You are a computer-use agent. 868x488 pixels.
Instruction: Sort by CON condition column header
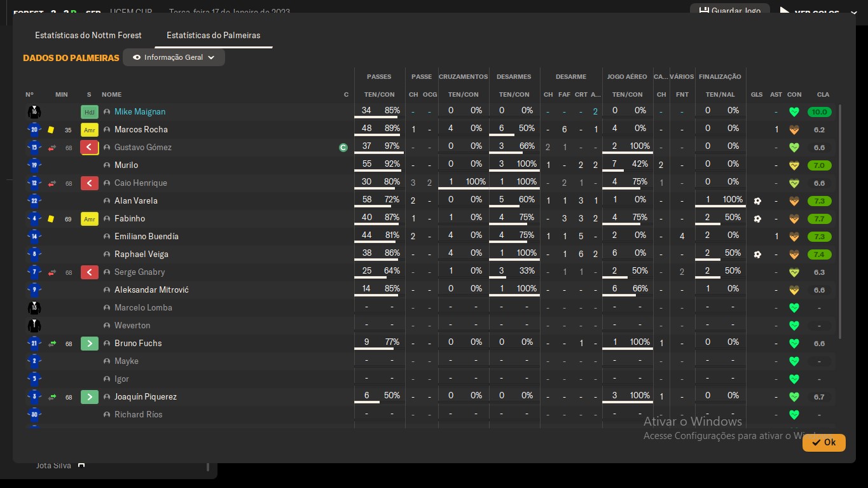coord(794,94)
